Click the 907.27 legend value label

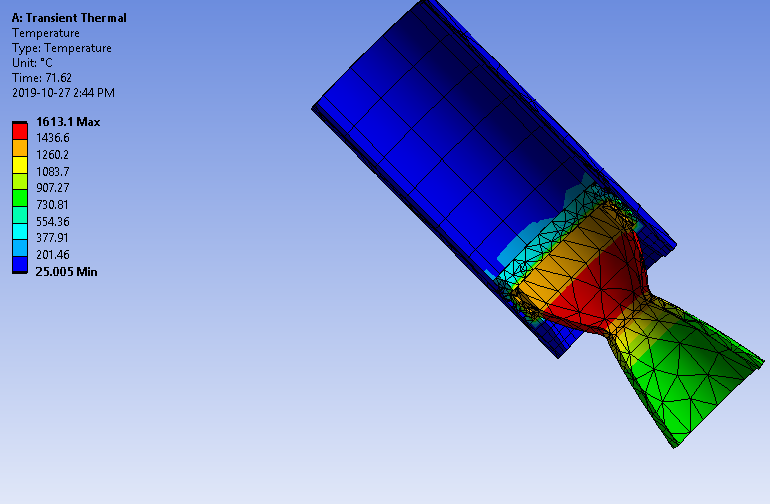click(x=53, y=188)
